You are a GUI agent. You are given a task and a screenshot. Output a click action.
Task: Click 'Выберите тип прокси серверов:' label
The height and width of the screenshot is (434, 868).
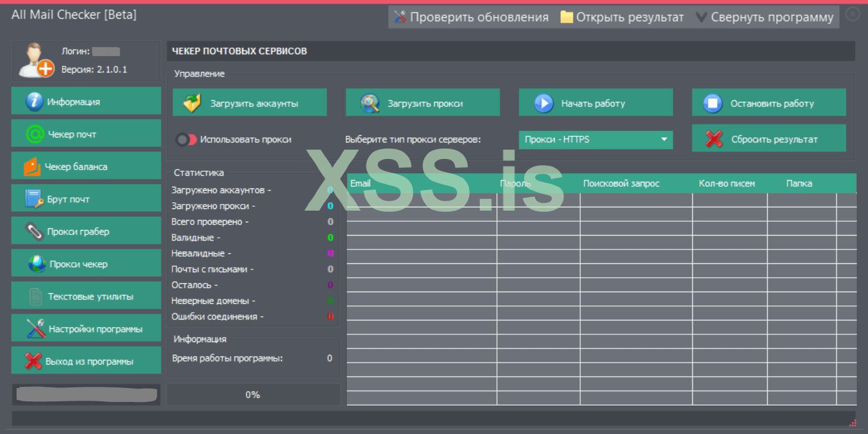tap(413, 140)
